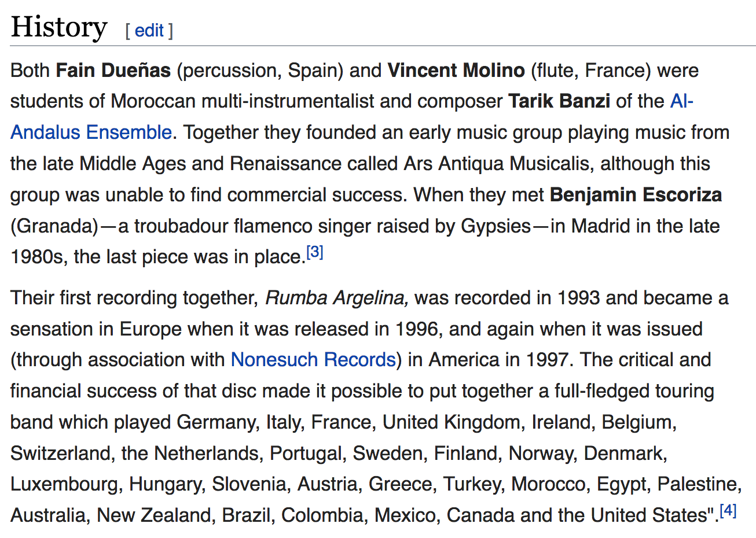Click the History section heading
This screenshot has height=538, width=756.
click(x=59, y=27)
